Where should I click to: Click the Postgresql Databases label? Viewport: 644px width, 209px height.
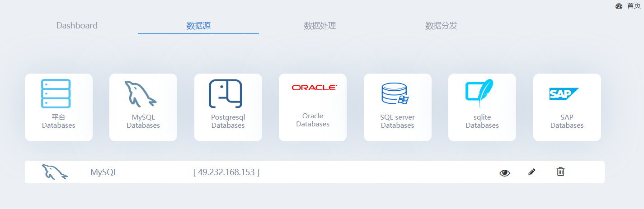[x=228, y=121]
